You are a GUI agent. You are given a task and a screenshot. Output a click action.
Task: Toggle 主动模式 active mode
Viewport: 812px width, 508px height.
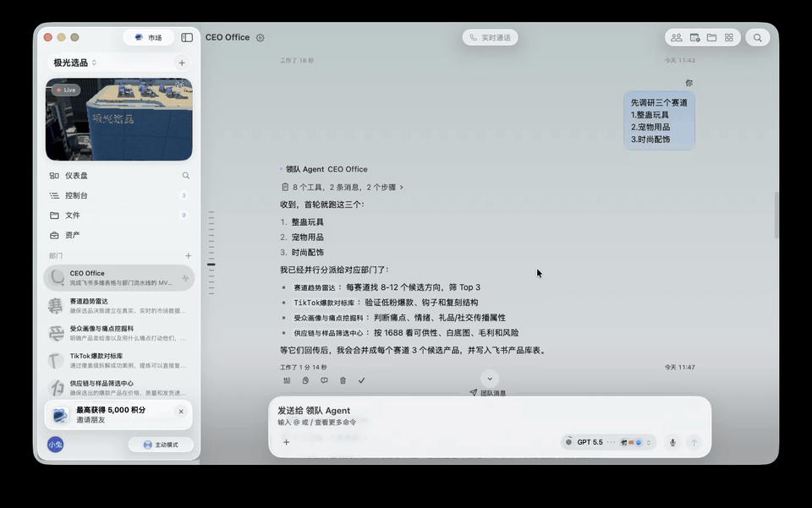click(x=161, y=445)
